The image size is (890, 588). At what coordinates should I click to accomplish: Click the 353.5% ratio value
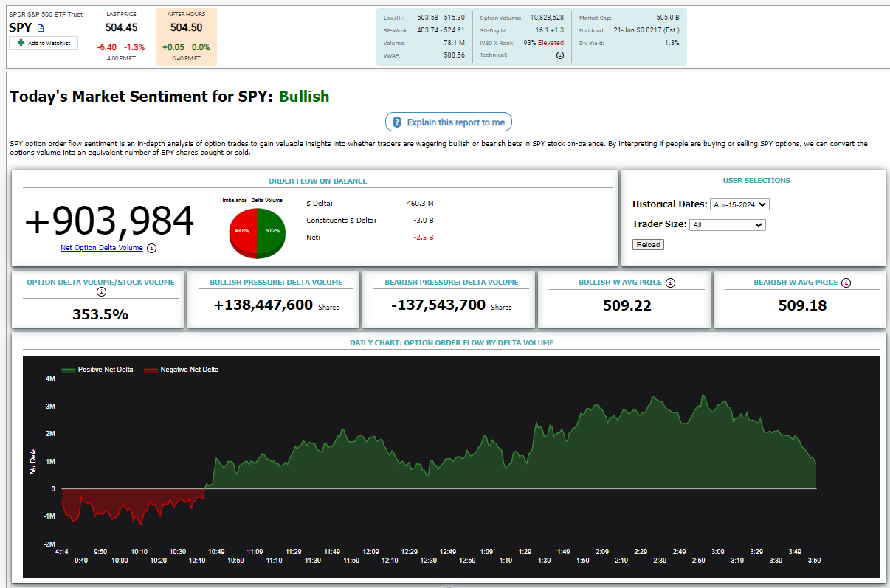tap(100, 314)
